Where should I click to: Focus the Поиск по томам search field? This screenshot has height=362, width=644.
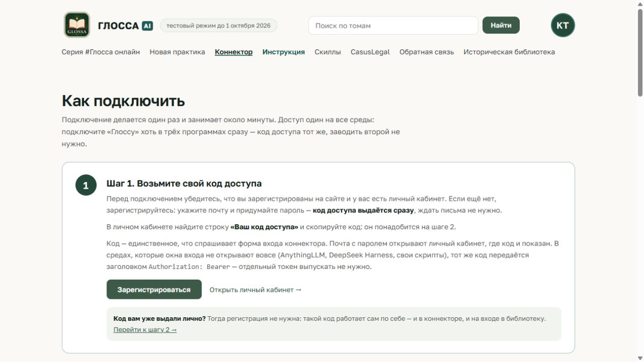[394, 25]
